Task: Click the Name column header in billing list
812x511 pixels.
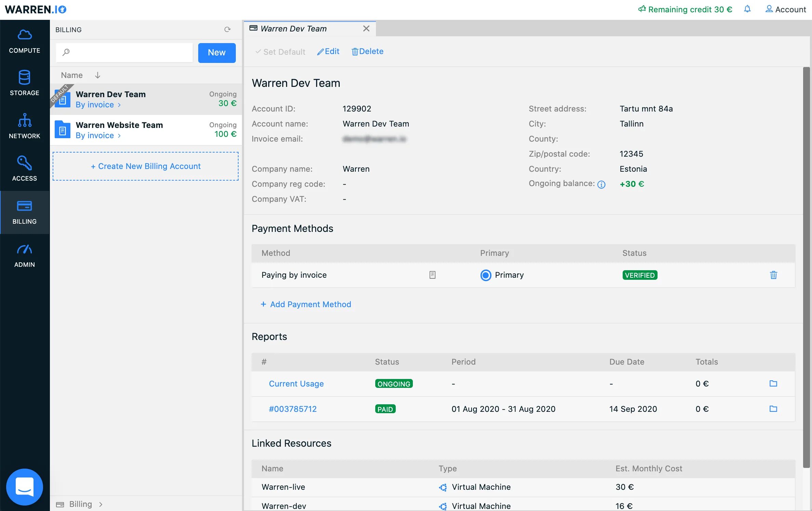Action: click(72, 75)
